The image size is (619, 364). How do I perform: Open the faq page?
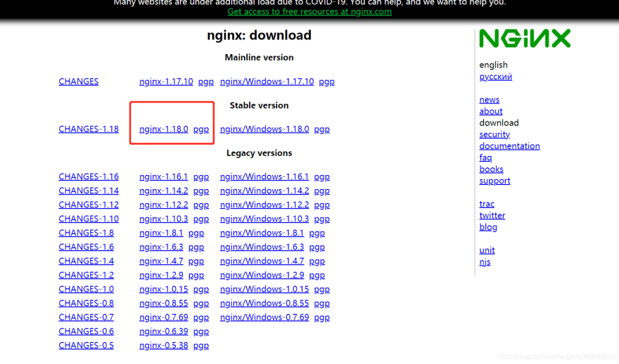pos(485,157)
